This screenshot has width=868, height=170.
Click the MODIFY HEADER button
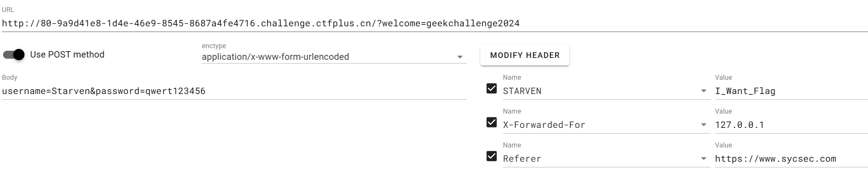click(x=525, y=55)
